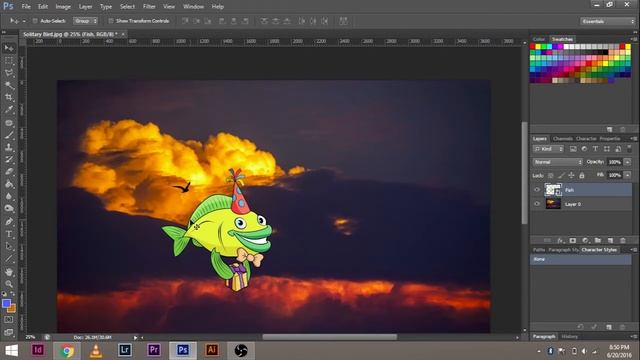Open the Normal blend mode dropdown
Viewport: 640px width, 360px height.
pos(558,162)
